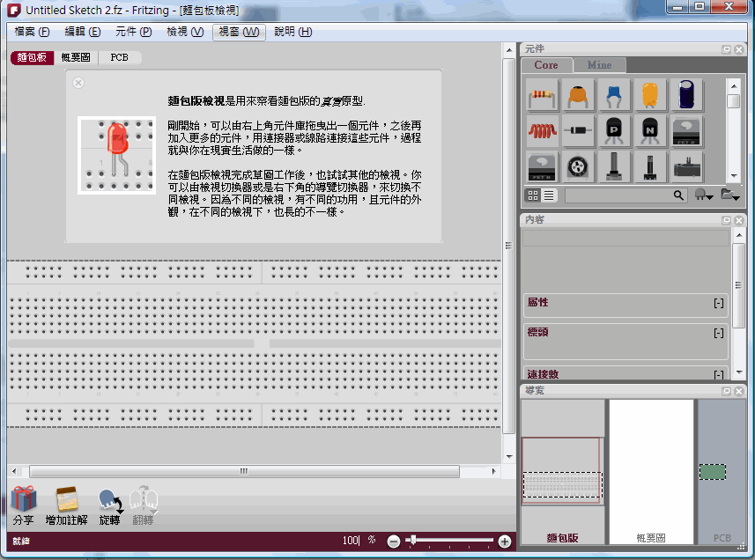Image resolution: width=755 pixels, height=560 pixels.
Task: Select the round trimmer potentiometer part
Action: (578, 167)
